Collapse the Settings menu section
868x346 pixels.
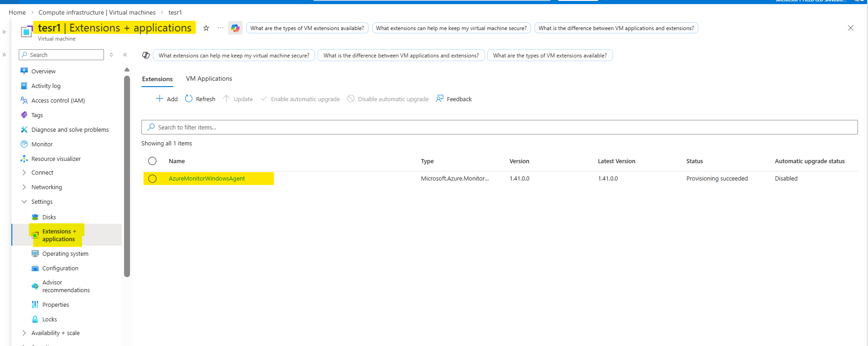24,201
